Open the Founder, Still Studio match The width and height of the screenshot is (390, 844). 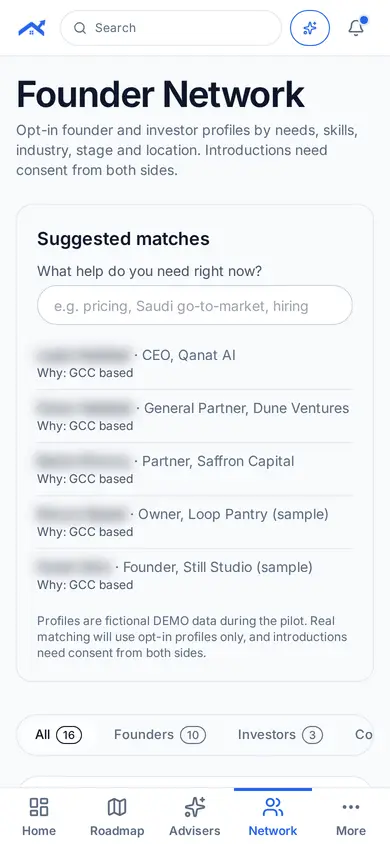click(195, 575)
